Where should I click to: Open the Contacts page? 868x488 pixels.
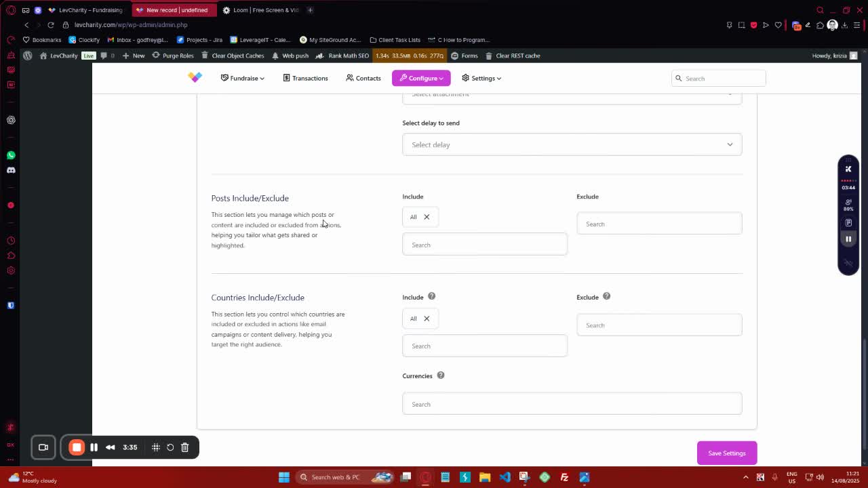[x=363, y=78]
